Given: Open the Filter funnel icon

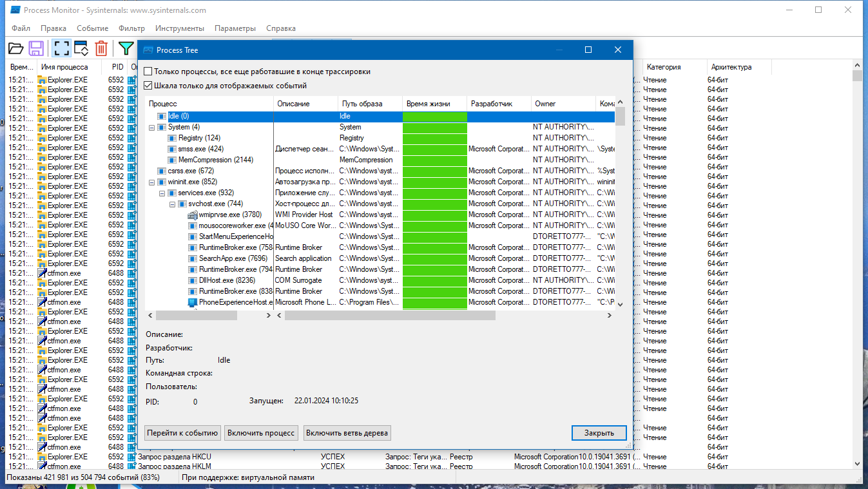Looking at the screenshot, I should (x=126, y=48).
